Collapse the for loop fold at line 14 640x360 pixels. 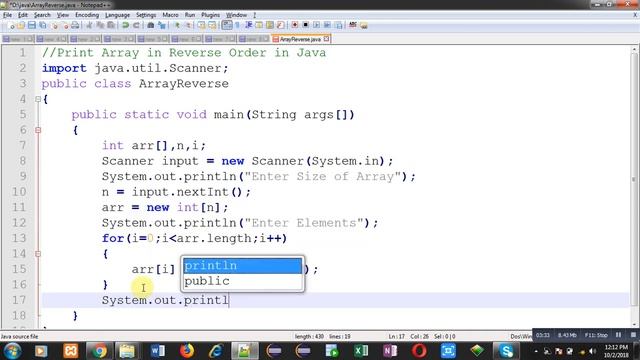38,254
